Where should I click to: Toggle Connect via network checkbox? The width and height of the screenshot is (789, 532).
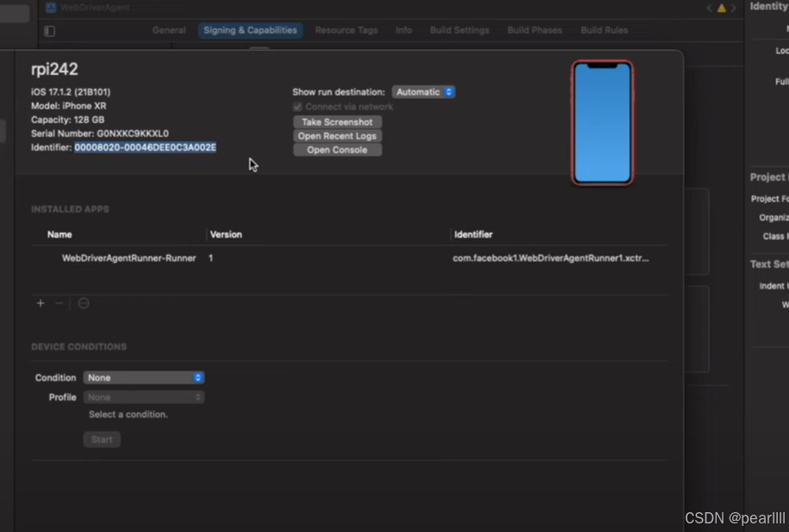pos(297,107)
